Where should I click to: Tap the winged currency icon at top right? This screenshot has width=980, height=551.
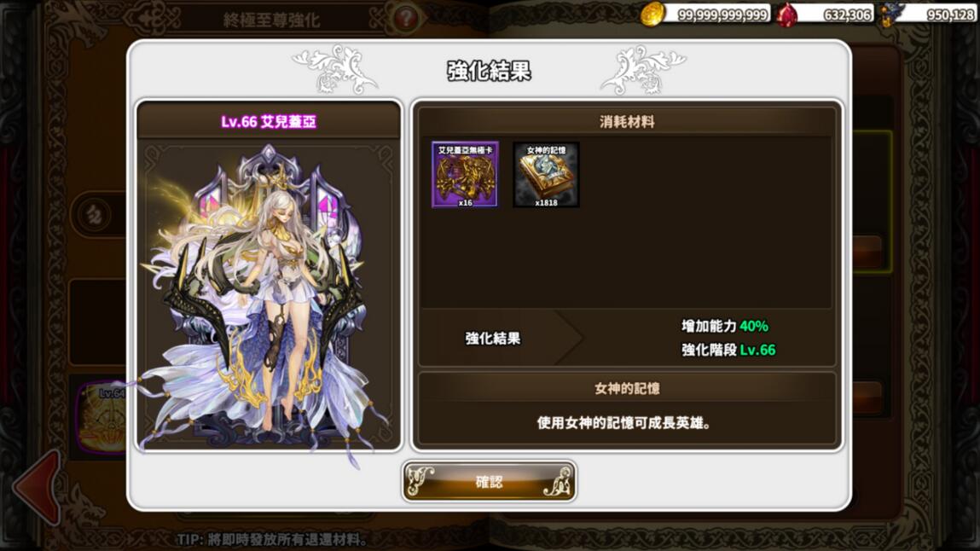(888, 14)
